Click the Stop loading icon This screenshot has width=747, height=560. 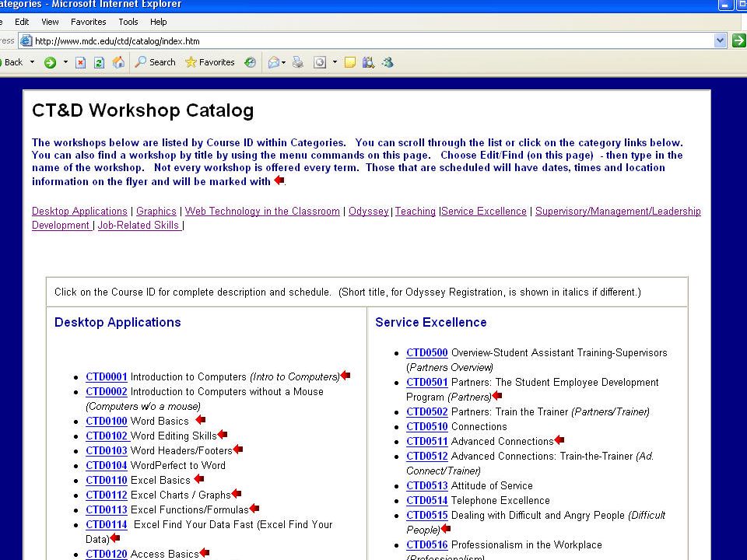tap(80, 62)
